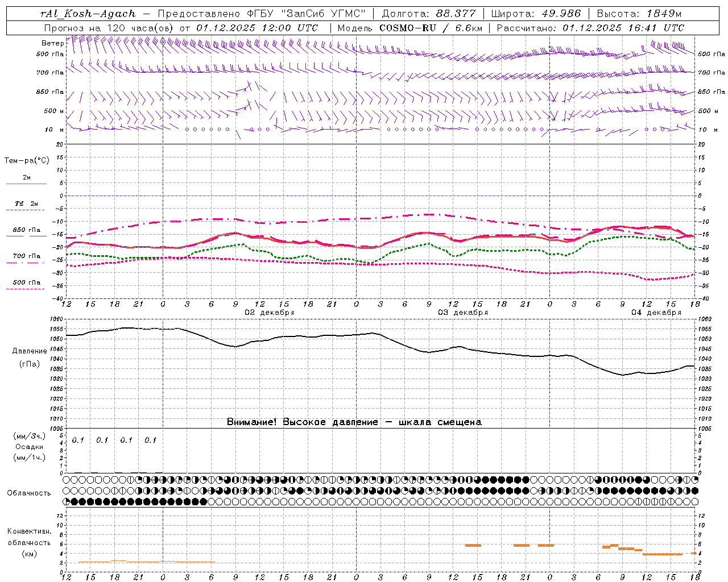Click the red 850 гПа temperature legend line
The image size is (728, 582).
[26, 236]
